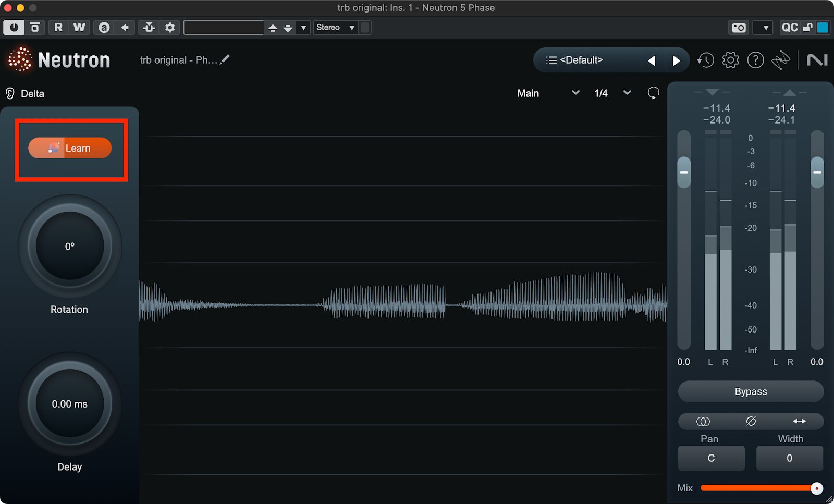
Task: Open the Main channel dropdown
Action: click(x=548, y=93)
